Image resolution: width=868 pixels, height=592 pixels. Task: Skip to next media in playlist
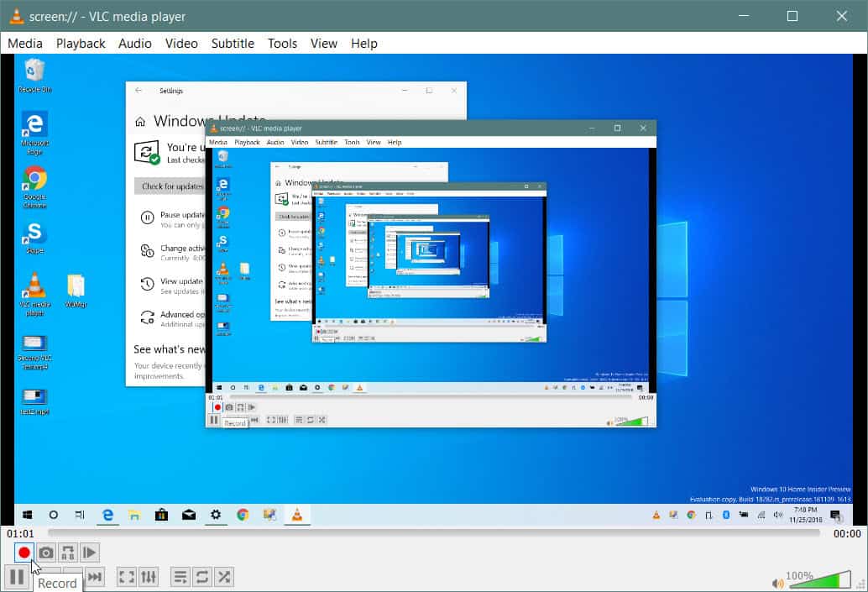click(x=95, y=577)
